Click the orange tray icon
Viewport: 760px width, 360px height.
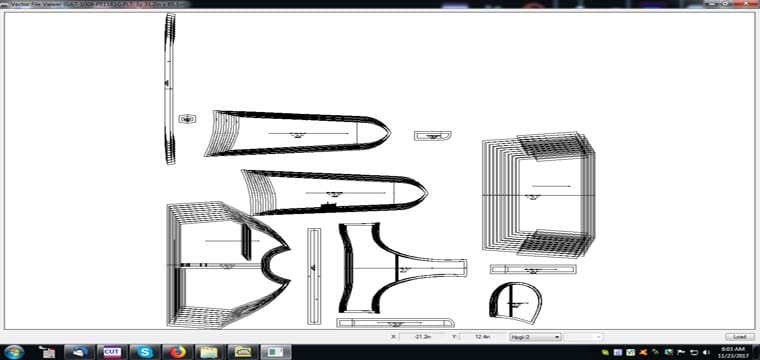point(643,352)
